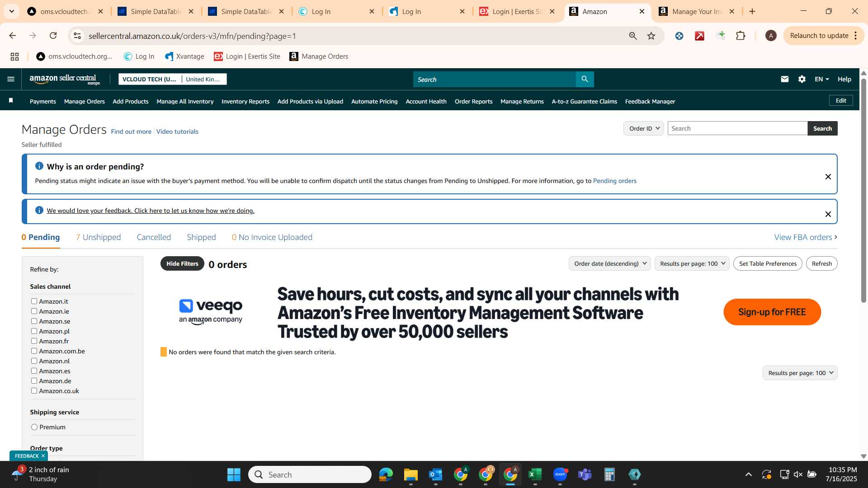Open Order date (descending) sort dropdown

[609, 263]
